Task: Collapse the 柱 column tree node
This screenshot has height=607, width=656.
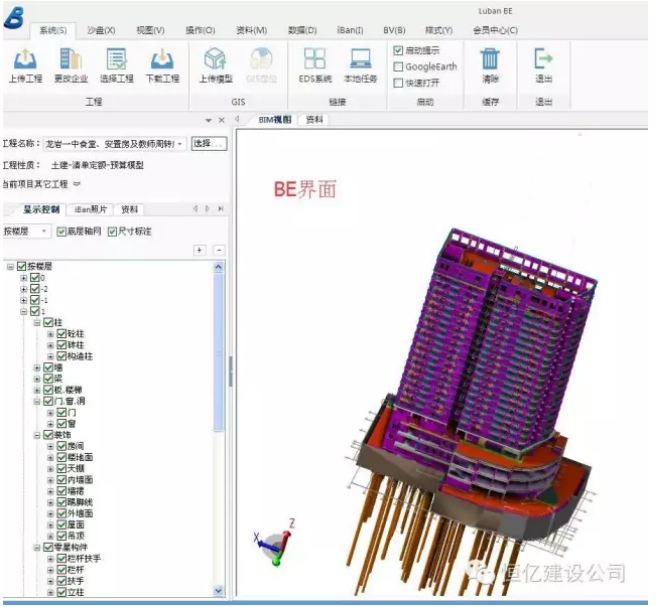Action: click(x=37, y=323)
